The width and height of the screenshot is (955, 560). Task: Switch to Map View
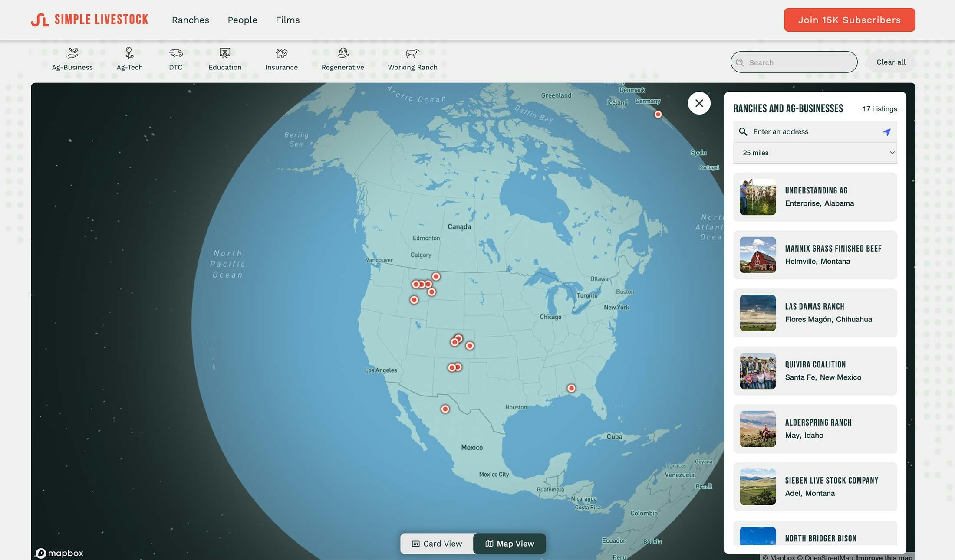(509, 544)
